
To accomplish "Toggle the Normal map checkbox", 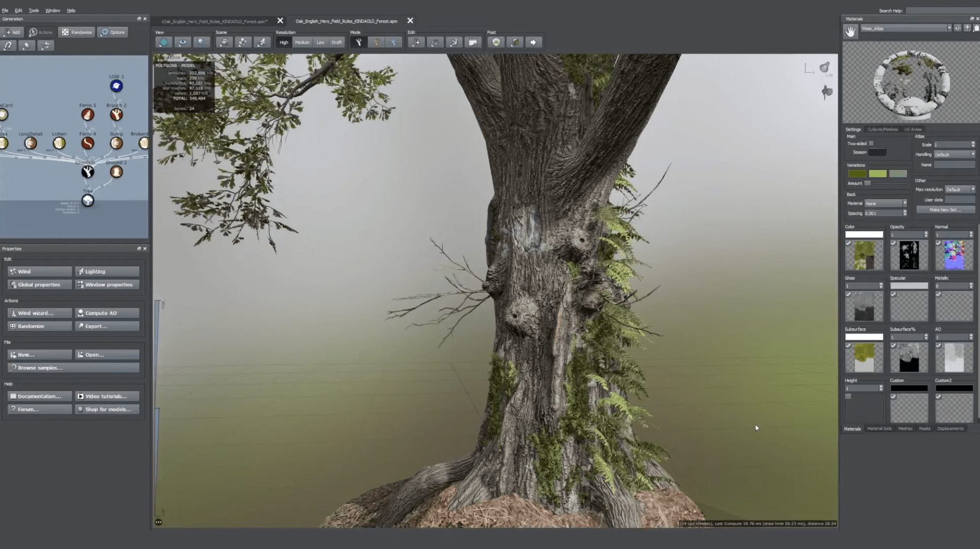I will [938, 243].
